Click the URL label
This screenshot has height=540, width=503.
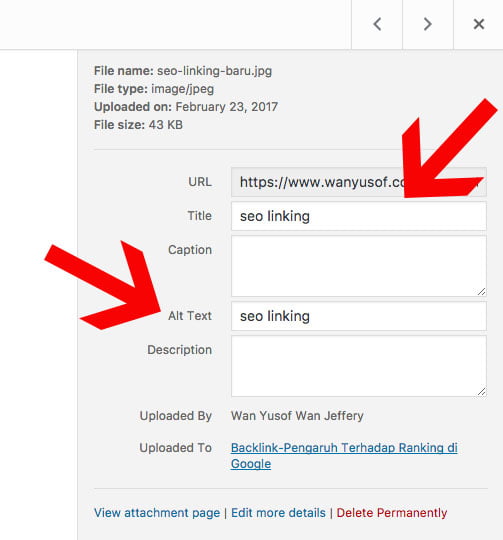point(200,182)
